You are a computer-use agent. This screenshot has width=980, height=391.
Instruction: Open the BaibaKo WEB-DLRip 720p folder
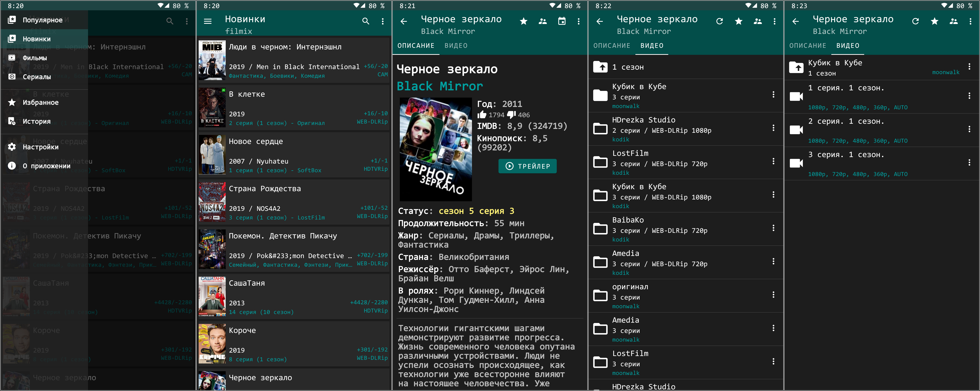pos(686,229)
